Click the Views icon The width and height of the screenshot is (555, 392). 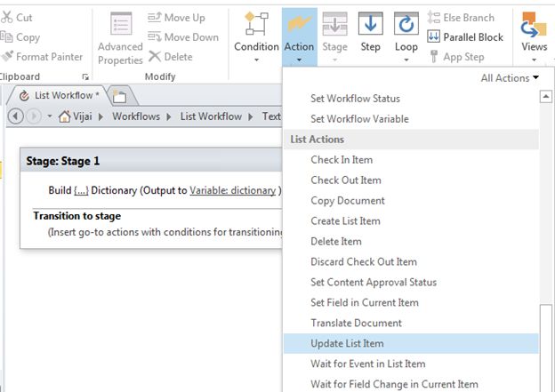pyautogui.click(x=534, y=25)
